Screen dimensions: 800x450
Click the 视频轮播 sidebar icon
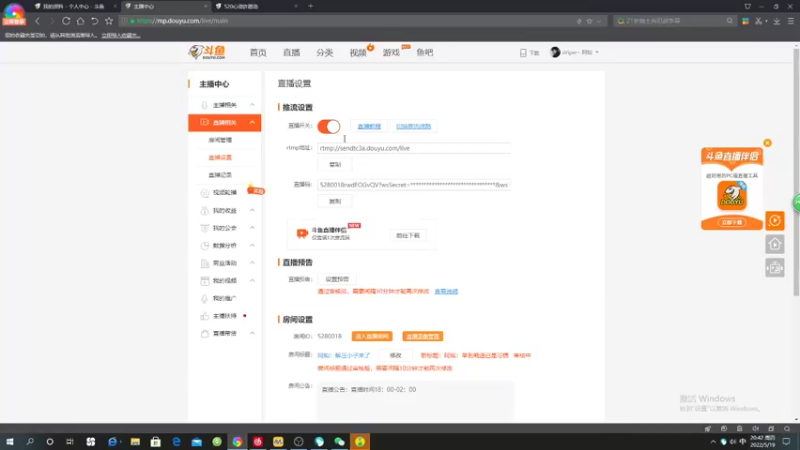205,193
